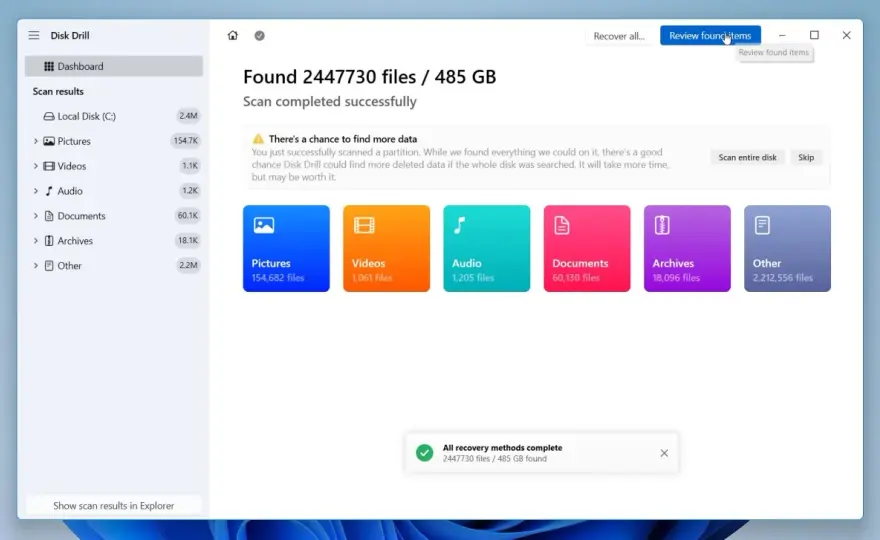Skip the full disk scan suggestion
The image size is (880, 540).
806,157
